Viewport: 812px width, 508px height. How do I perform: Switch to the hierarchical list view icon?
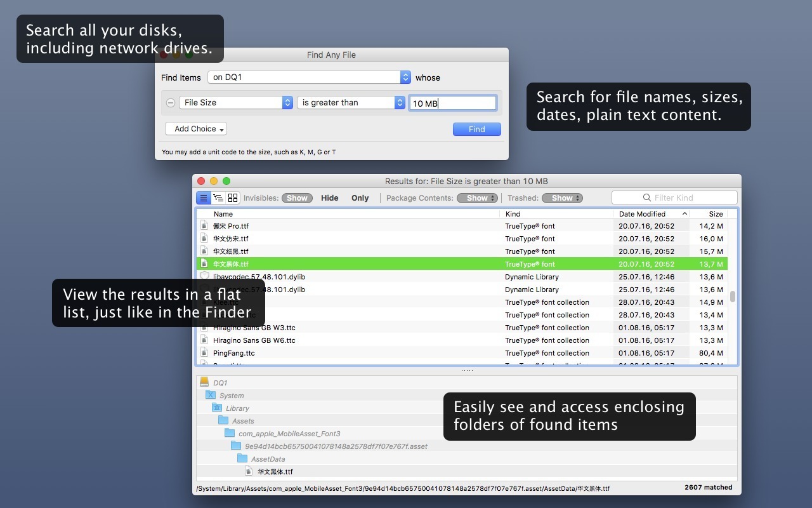point(218,197)
